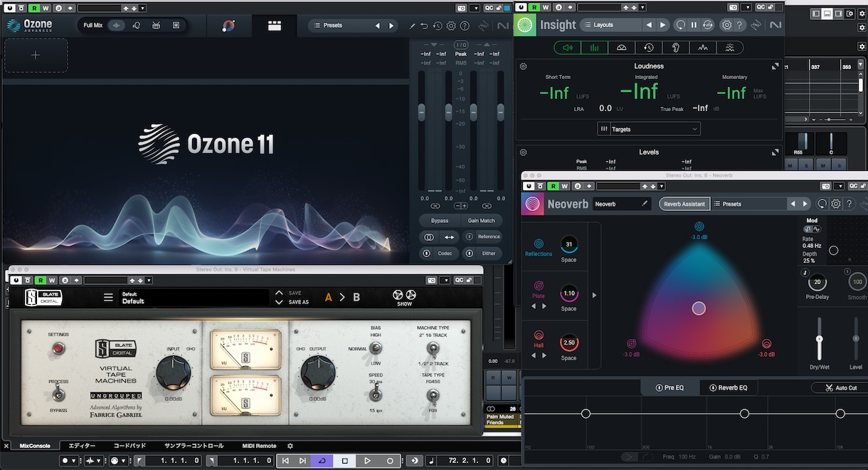Switch to the コードパッド tab
This screenshot has height=470, width=868.
pyautogui.click(x=129, y=446)
